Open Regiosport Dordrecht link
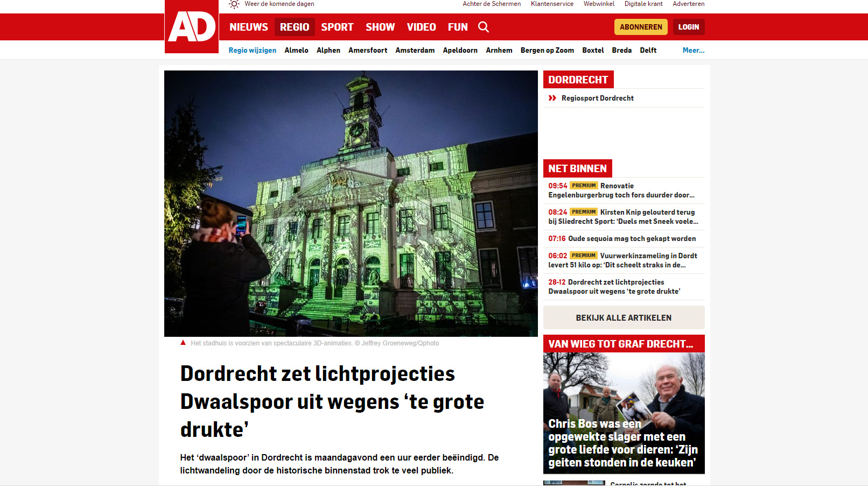Viewport: 868px width, 488px height. [597, 98]
